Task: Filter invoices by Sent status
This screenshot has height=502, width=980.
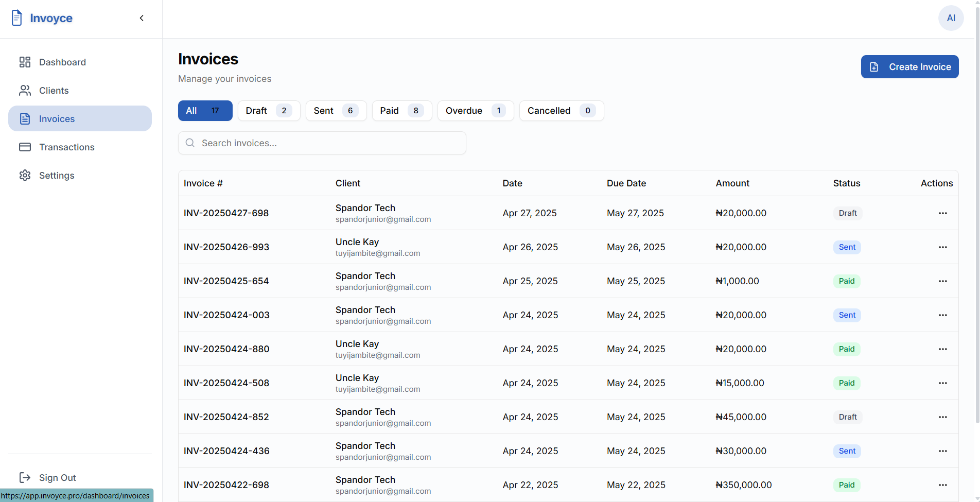Action: tap(336, 111)
